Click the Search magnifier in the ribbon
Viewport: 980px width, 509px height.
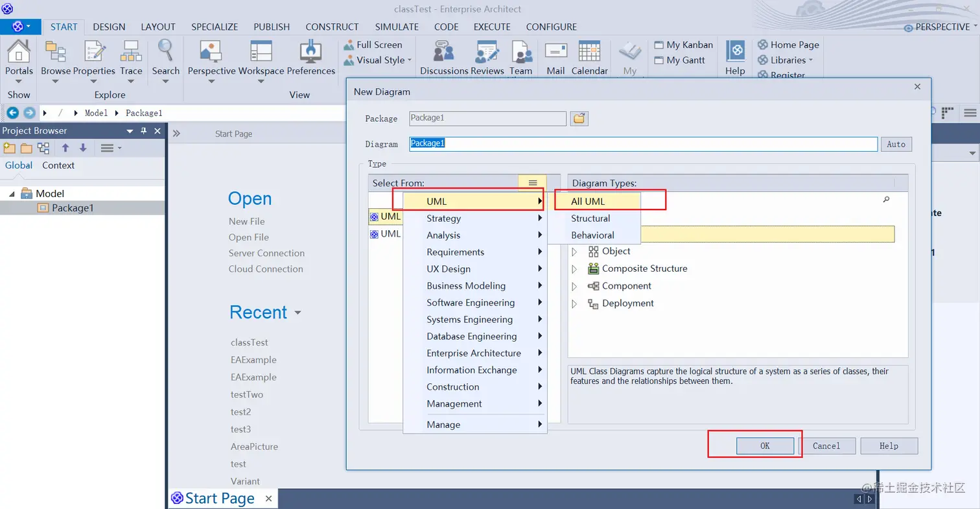pyautogui.click(x=166, y=51)
